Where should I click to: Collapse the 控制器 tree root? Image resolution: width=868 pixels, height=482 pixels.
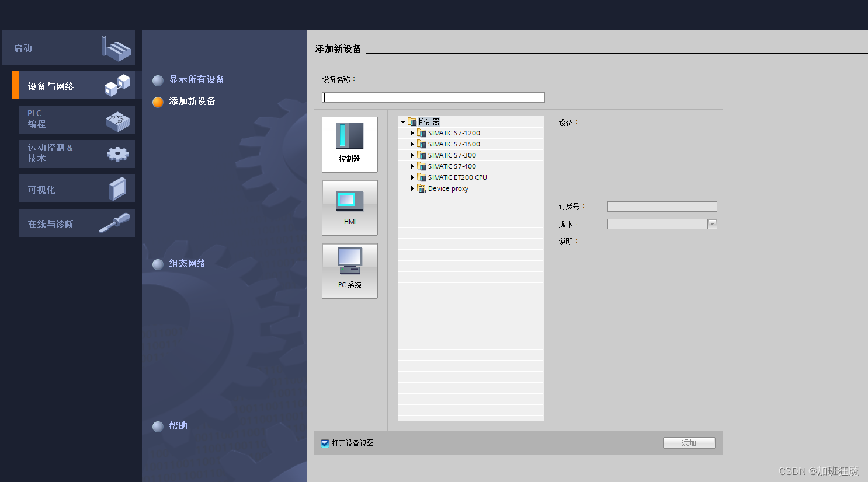tap(402, 122)
